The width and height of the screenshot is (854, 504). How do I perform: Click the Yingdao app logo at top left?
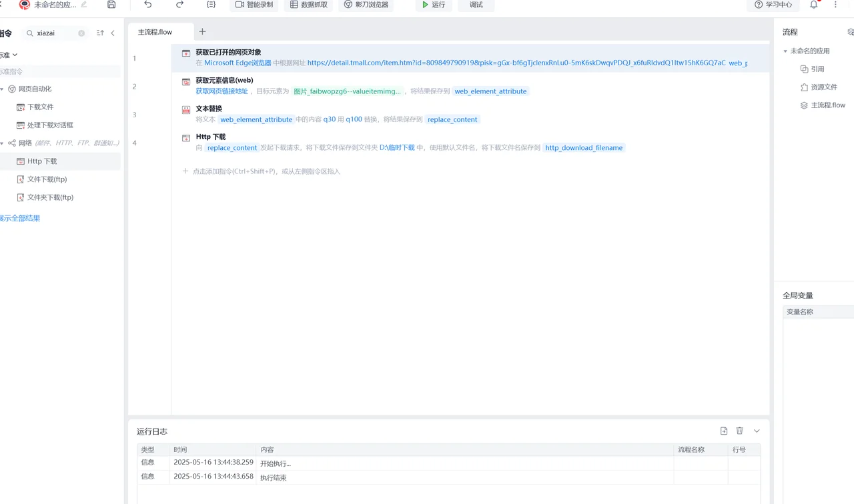(25, 5)
